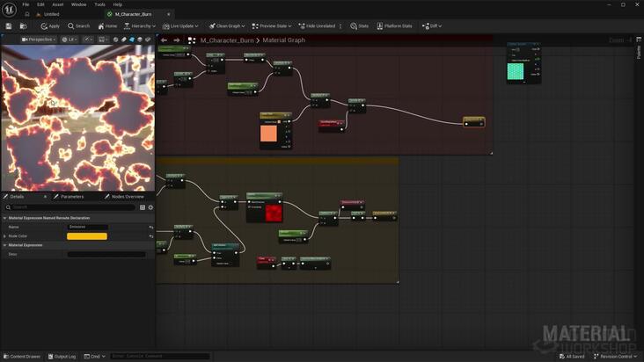Click M_Character_Burn breadcrumb link
644x362 pixels.
[227, 40]
